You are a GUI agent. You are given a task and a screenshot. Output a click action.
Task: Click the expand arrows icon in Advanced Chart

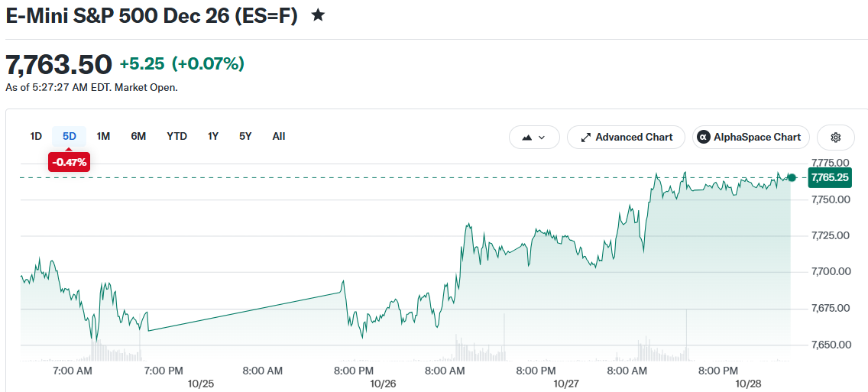[585, 138]
